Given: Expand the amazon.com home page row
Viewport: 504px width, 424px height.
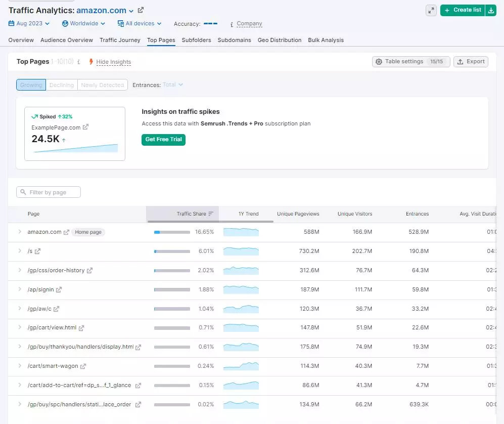Looking at the screenshot, I should [20, 232].
